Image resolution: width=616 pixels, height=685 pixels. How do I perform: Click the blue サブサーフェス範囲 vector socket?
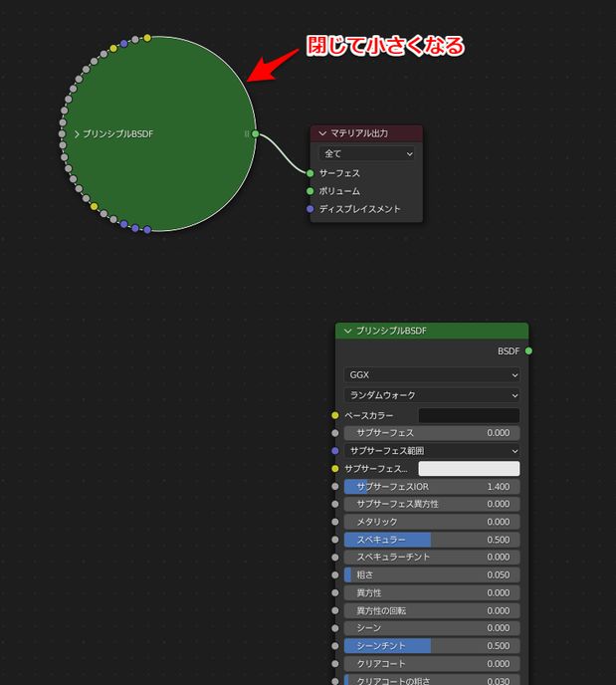pyautogui.click(x=334, y=451)
